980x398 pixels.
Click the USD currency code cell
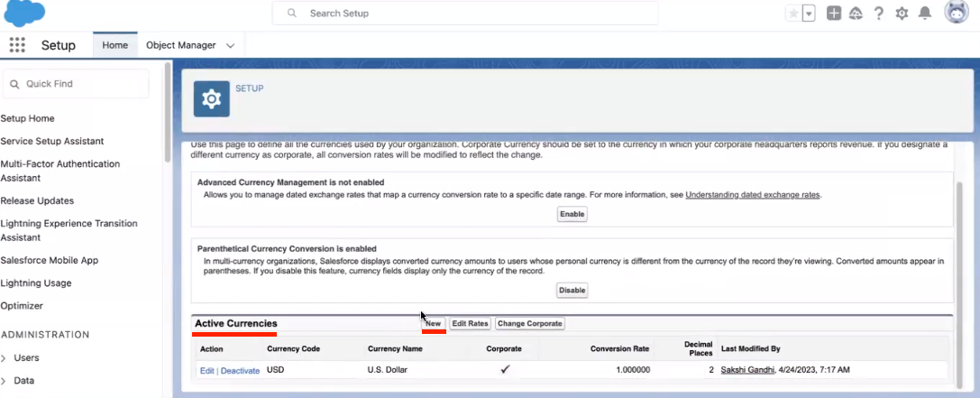[x=276, y=370]
